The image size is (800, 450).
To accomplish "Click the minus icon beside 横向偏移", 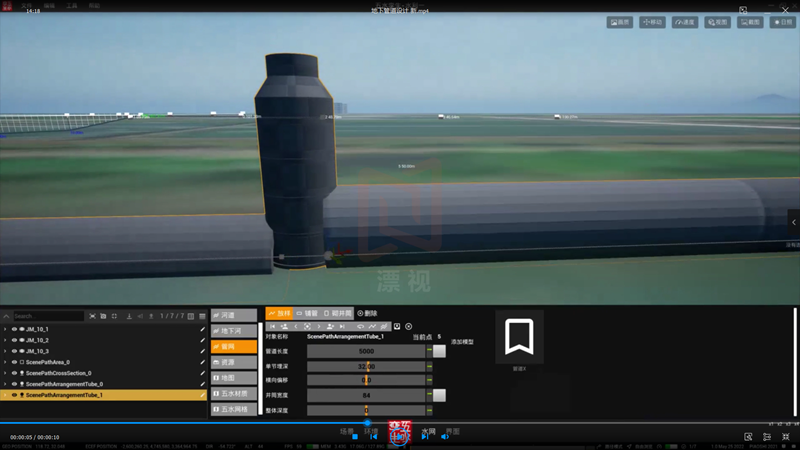I will pyautogui.click(x=430, y=381).
